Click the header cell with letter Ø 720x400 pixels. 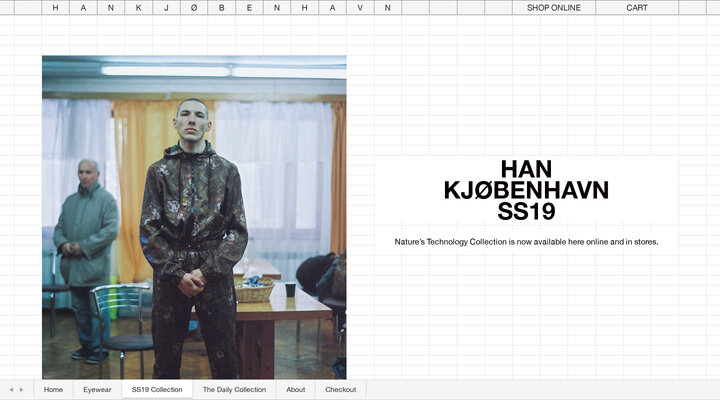[194, 7]
